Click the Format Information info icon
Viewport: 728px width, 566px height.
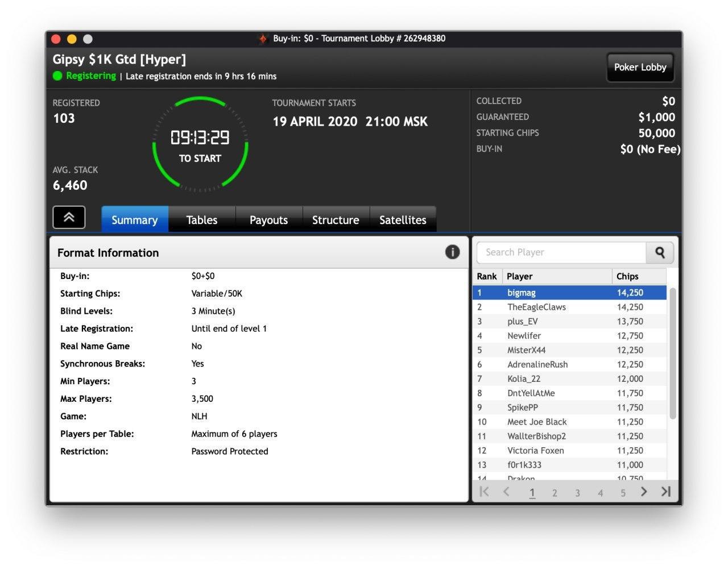point(452,252)
